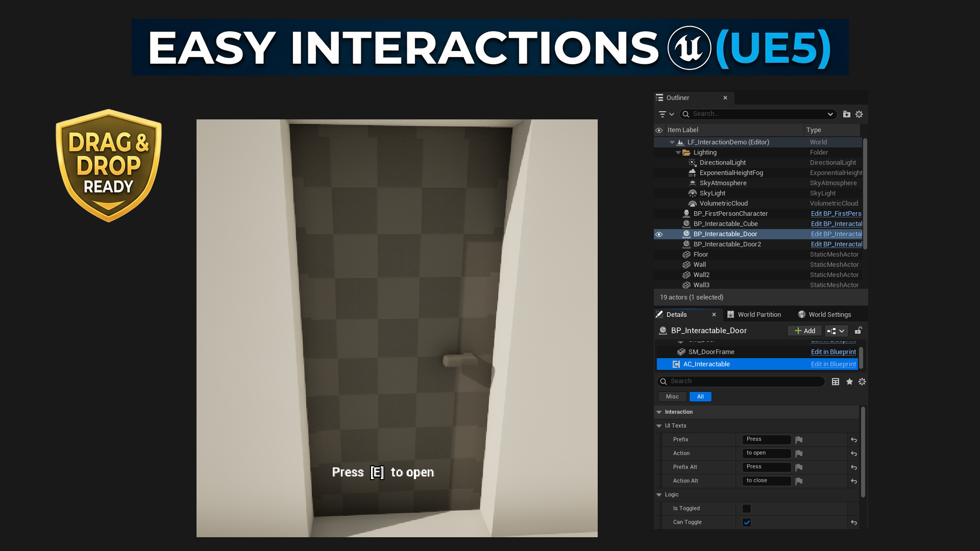This screenshot has width=980, height=551.
Task: Switch to World Partition tab
Action: 754,315
